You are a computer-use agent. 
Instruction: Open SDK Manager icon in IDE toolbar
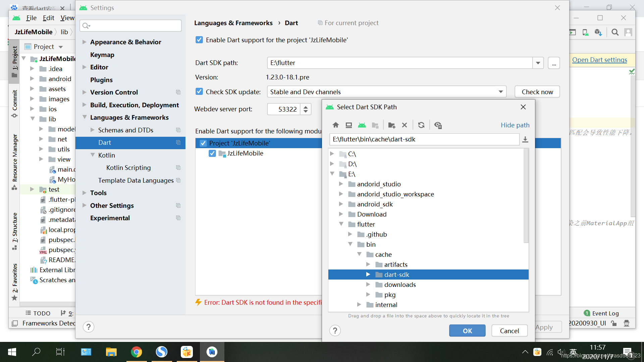tap(598, 32)
